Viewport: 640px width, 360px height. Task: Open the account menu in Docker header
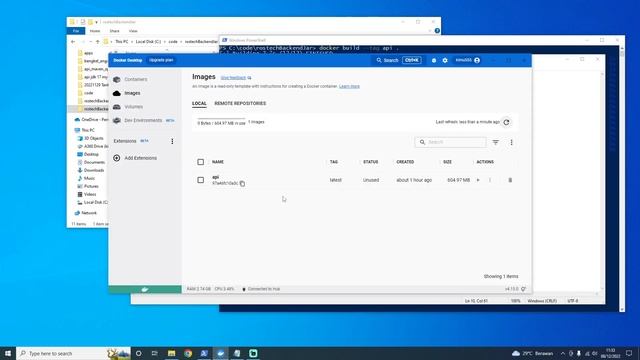468,60
